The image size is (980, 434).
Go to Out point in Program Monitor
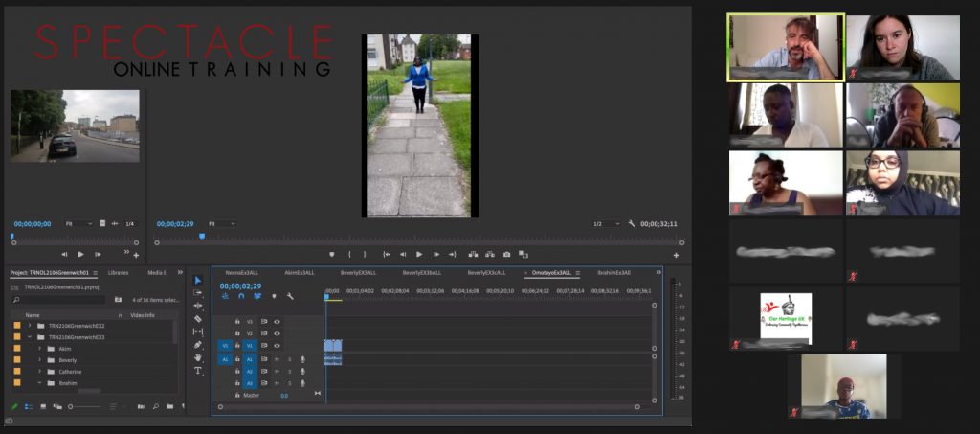453,255
